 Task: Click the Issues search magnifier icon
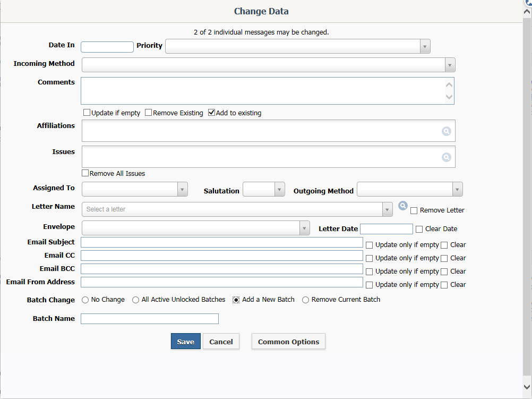tap(446, 157)
